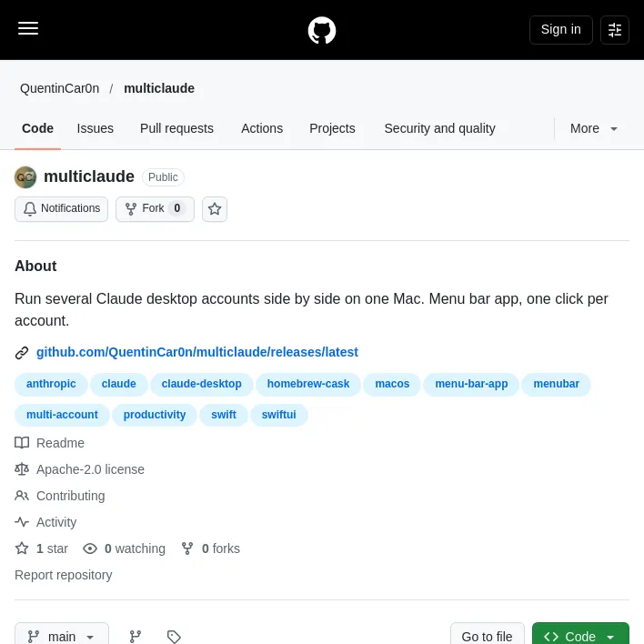Select the swift topic tag
Screen dimensions: 644x644
pyautogui.click(x=224, y=415)
